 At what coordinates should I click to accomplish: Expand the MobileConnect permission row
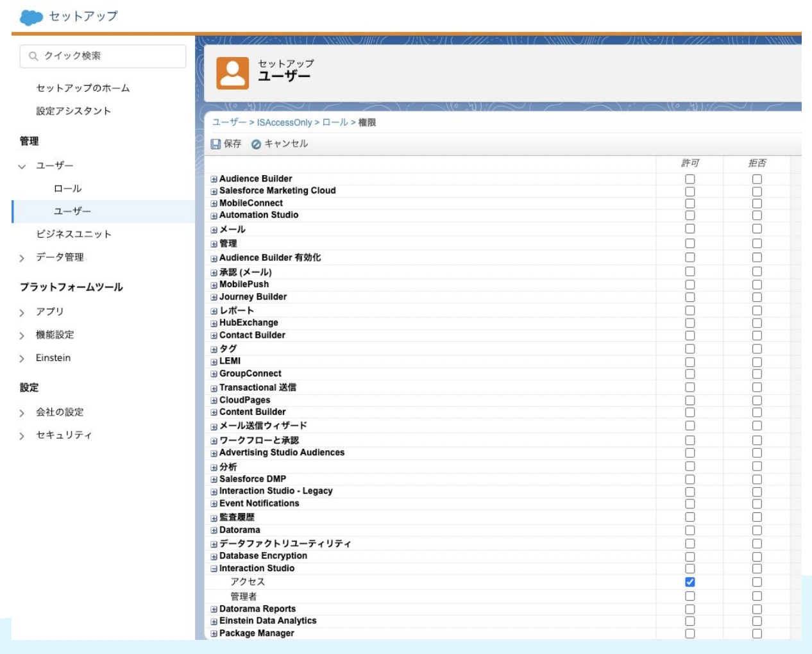[214, 203]
